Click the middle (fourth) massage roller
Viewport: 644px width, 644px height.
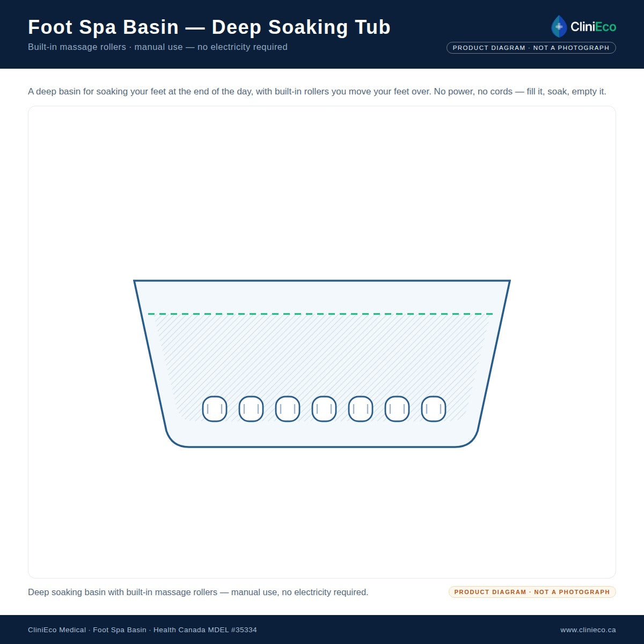(324, 409)
